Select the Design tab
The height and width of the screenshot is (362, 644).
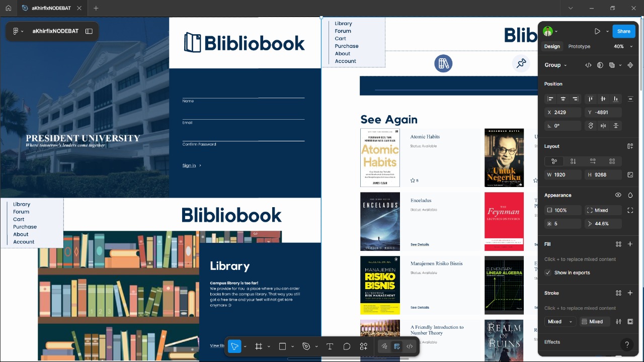552,46
